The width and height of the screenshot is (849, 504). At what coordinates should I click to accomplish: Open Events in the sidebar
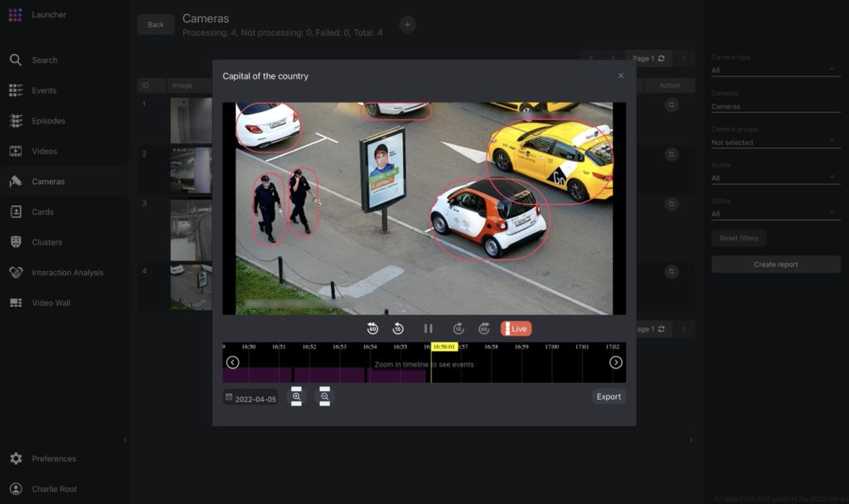(44, 90)
